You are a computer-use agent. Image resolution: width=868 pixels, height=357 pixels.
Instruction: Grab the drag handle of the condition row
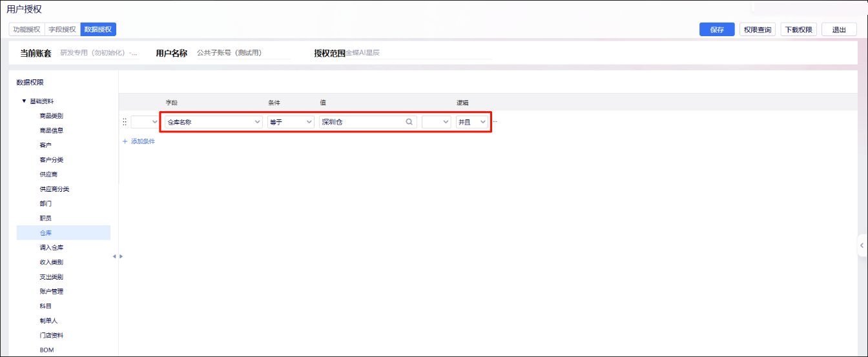[125, 121]
